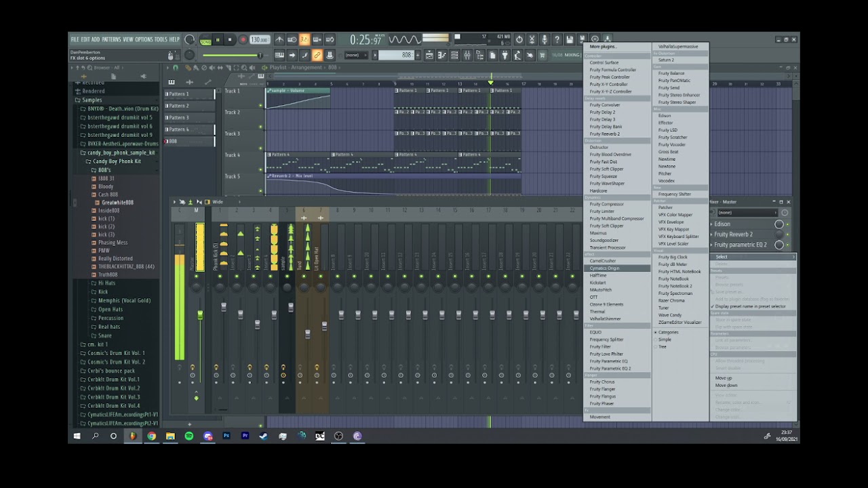Click Move down in the context menu
The height and width of the screenshot is (488, 868).
pyautogui.click(x=726, y=386)
